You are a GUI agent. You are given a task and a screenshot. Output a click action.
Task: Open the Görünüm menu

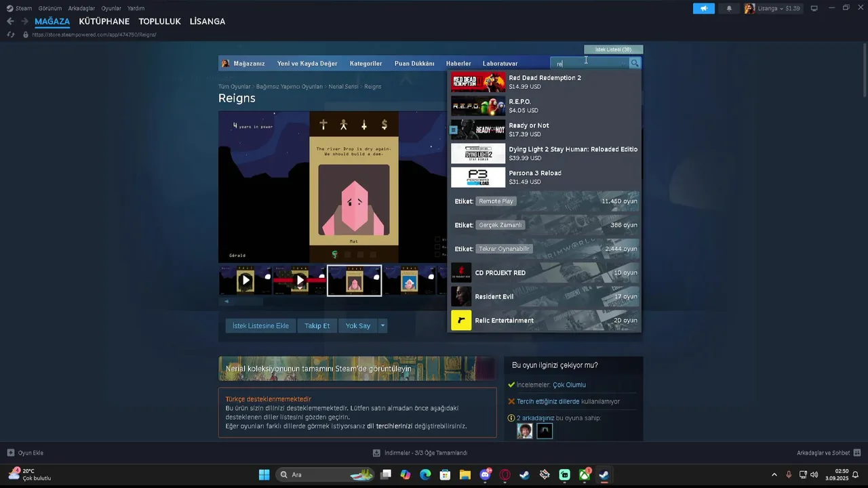coord(50,8)
